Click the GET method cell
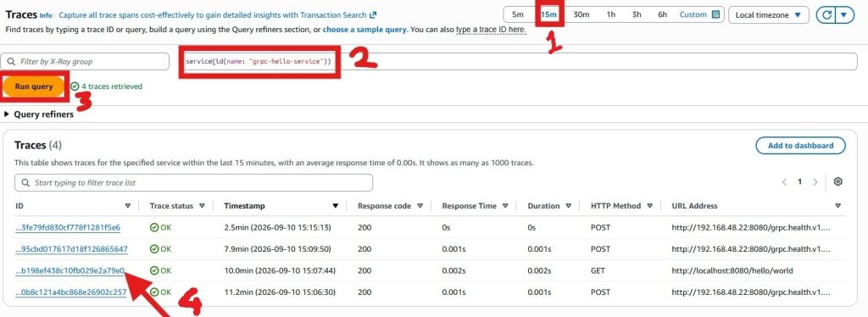The image size is (868, 317). 598,270
